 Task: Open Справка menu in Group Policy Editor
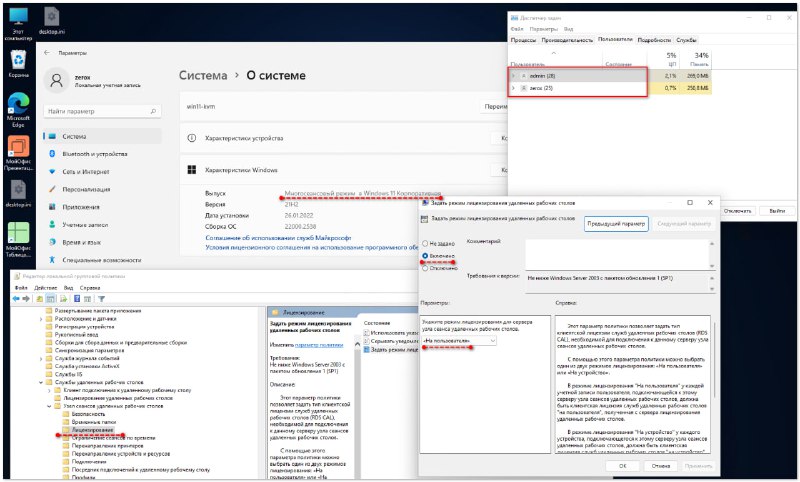click(90, 288)
